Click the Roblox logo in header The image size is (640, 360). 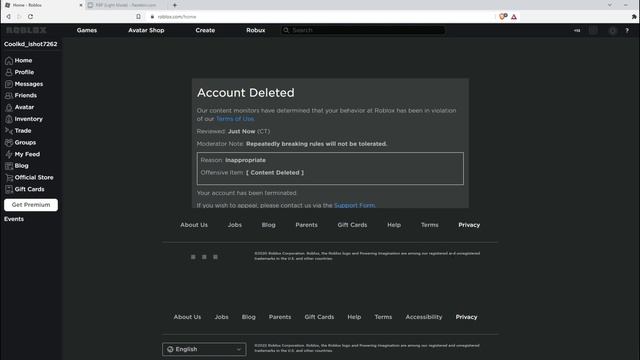click(26, 30)
